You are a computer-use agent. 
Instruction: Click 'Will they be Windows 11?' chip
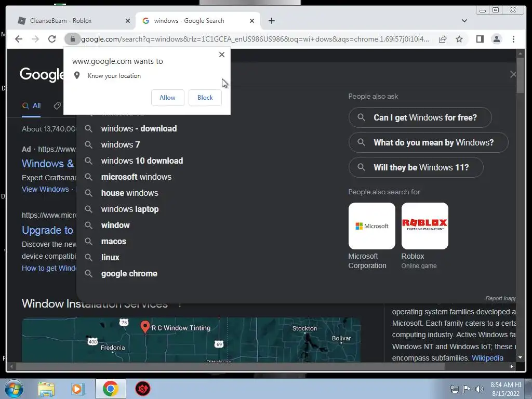click(x=416, y=167)
